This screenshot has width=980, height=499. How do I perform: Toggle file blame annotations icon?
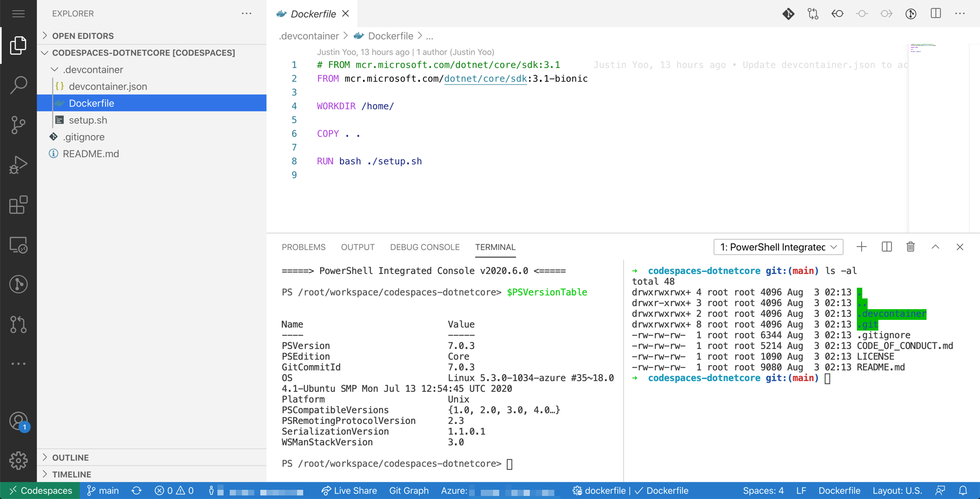[x=911, y=14]
